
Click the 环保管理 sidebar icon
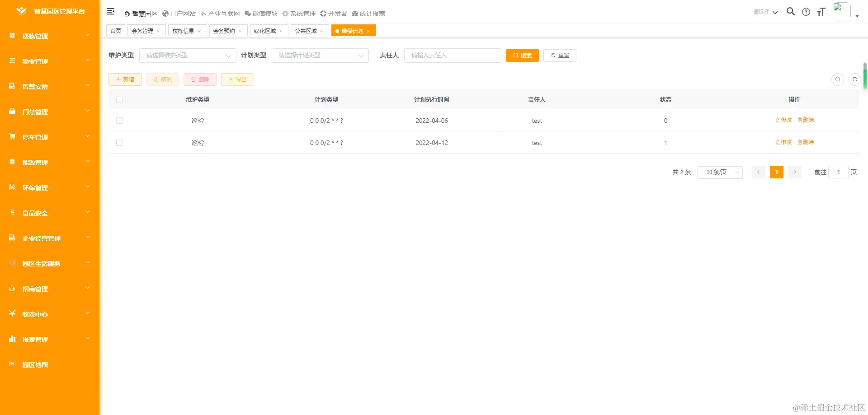pyautogui.click(x=12, y=187)
